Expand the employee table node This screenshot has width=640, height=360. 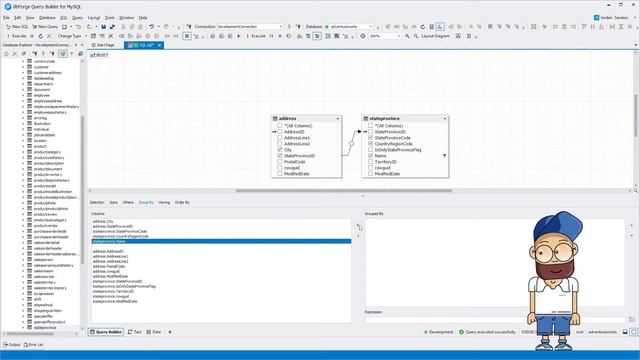23,95
